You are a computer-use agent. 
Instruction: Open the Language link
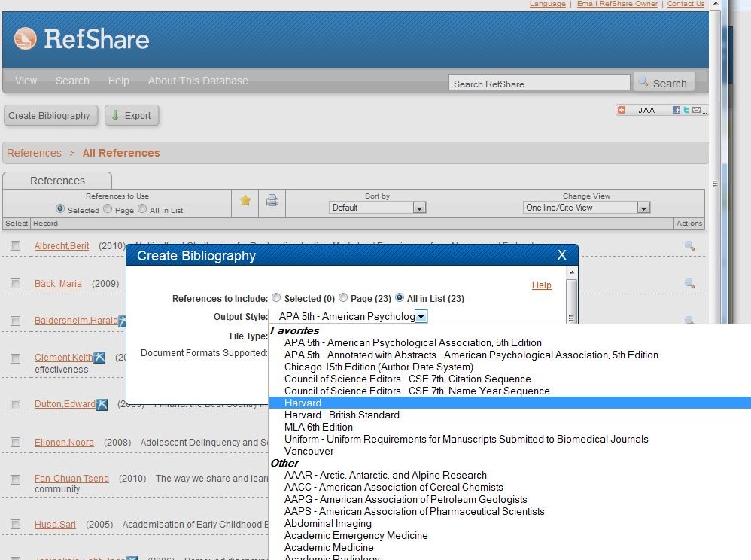pos(547,4)
